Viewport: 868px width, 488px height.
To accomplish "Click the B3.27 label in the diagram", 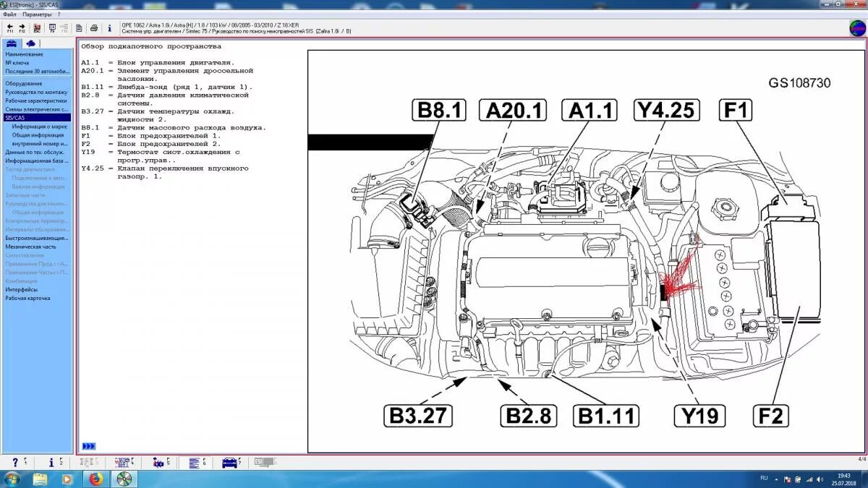I will click(418, 416).
